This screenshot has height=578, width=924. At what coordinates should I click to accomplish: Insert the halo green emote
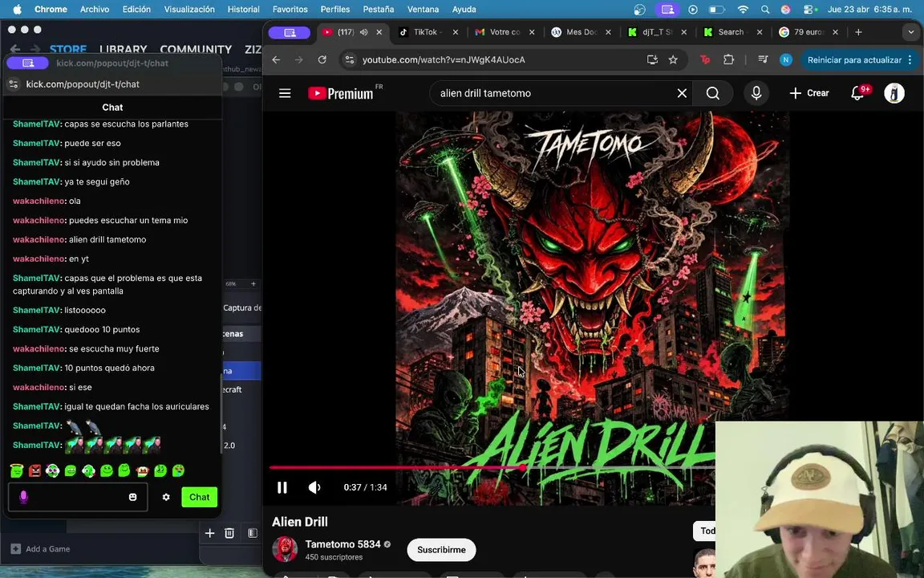point(17,470)
